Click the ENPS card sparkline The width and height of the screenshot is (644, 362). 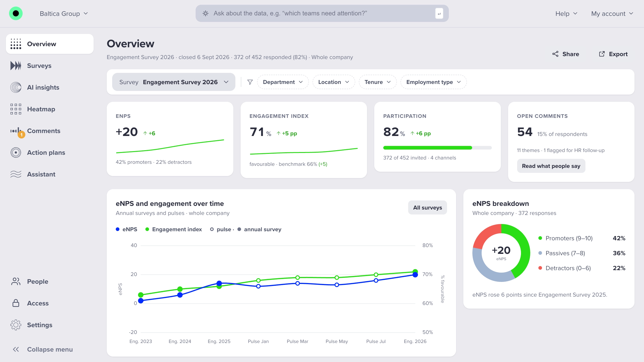coord(170,146)
